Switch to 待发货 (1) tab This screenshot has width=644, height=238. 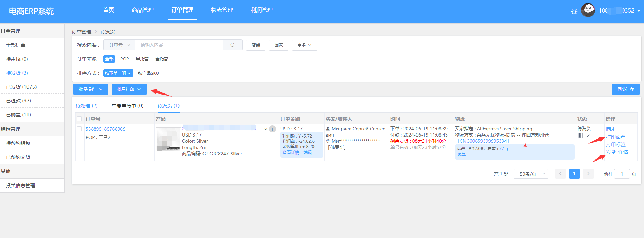click(x=168, y=106)
